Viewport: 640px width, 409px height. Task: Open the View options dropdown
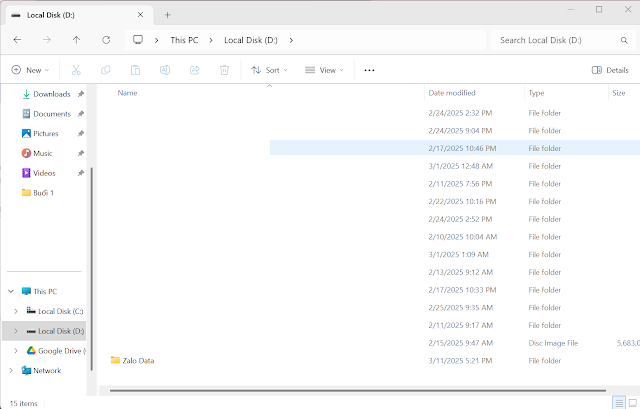(x=324, y=70)
